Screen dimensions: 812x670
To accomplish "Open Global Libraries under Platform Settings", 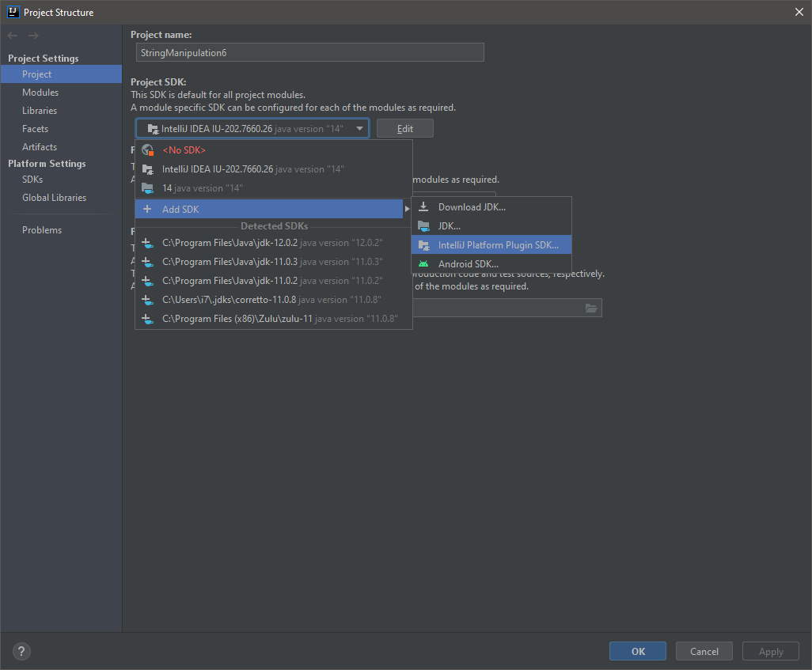I will click(61, 197).
